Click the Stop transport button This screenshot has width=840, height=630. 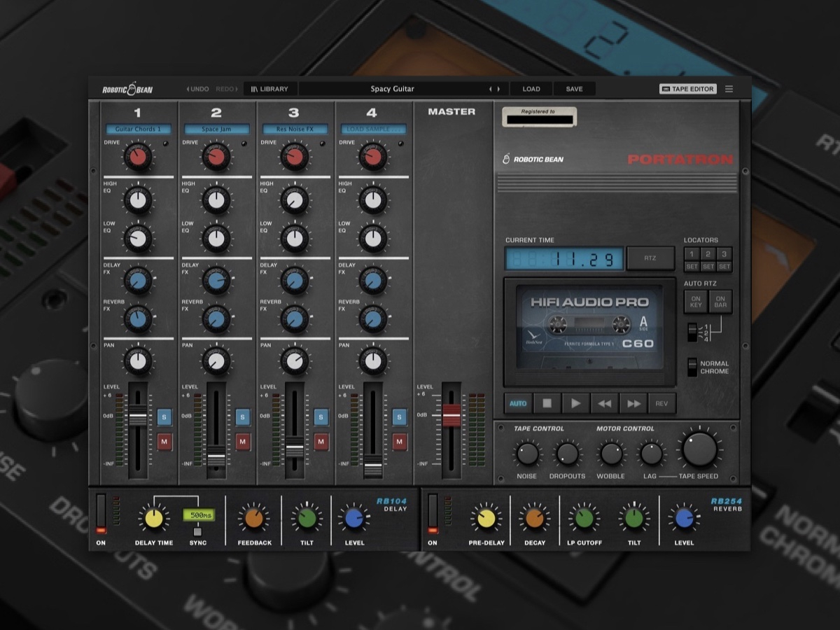click(x=547, y=403)
